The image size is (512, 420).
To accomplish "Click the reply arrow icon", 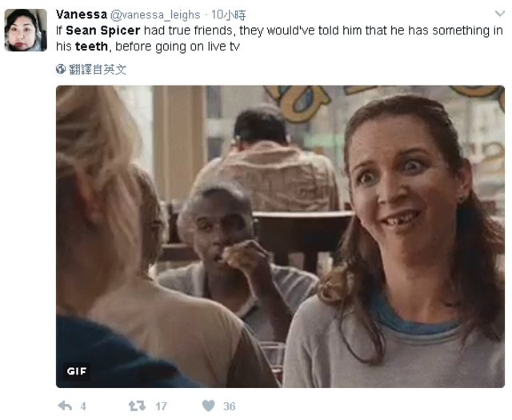I will coord(65,406).
